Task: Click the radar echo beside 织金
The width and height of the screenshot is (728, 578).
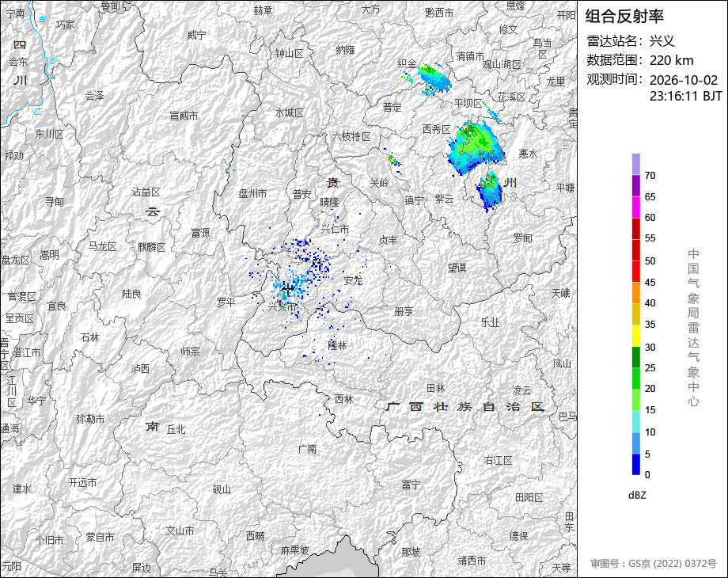Action: [x=433, y=78]
